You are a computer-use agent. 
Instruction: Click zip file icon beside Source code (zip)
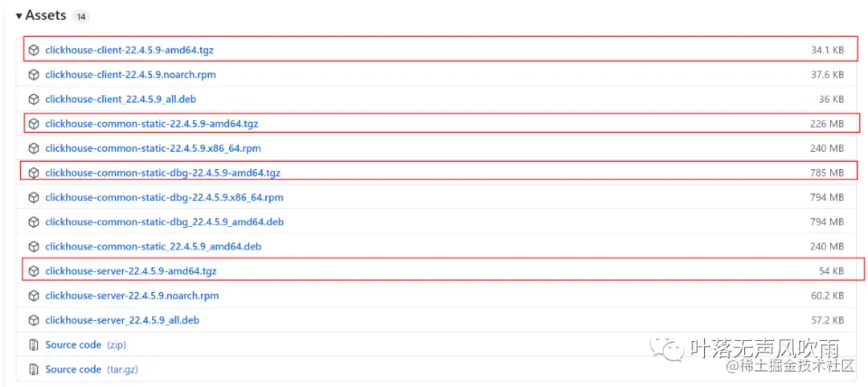point(34,345)
